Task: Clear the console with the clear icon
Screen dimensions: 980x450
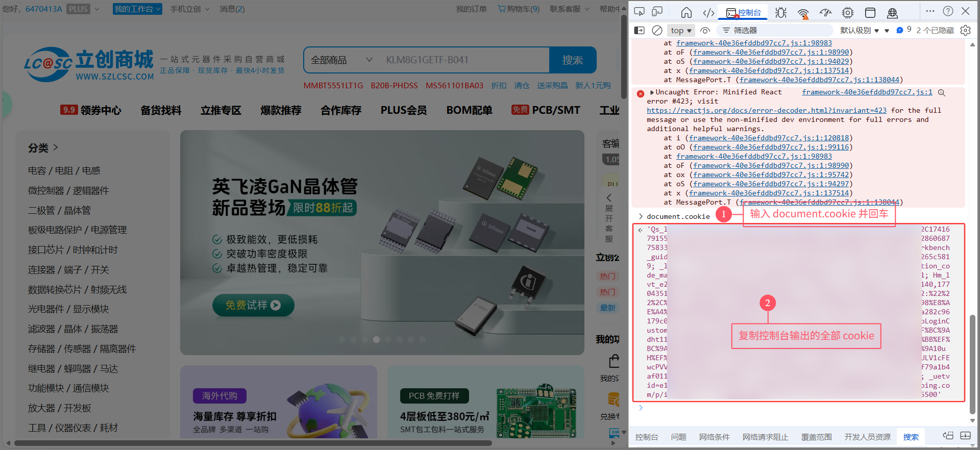Action: pyautogui.click(x=657, y=31)
